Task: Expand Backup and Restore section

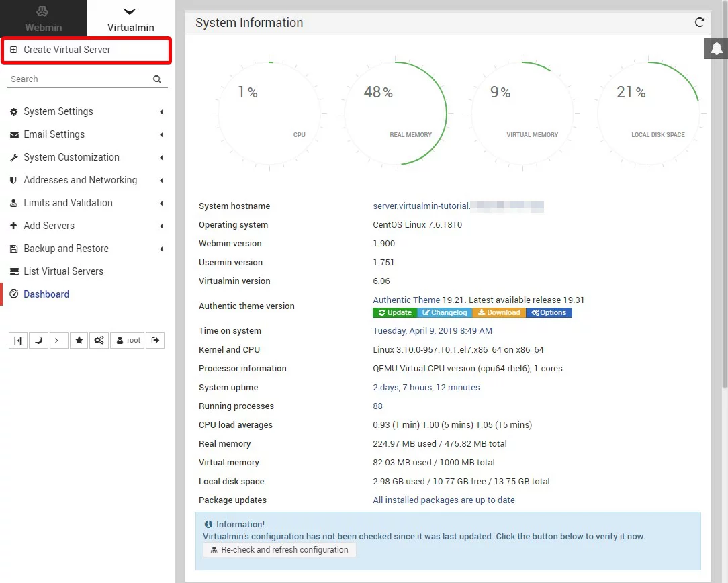Action: click(x=87, y=249)
